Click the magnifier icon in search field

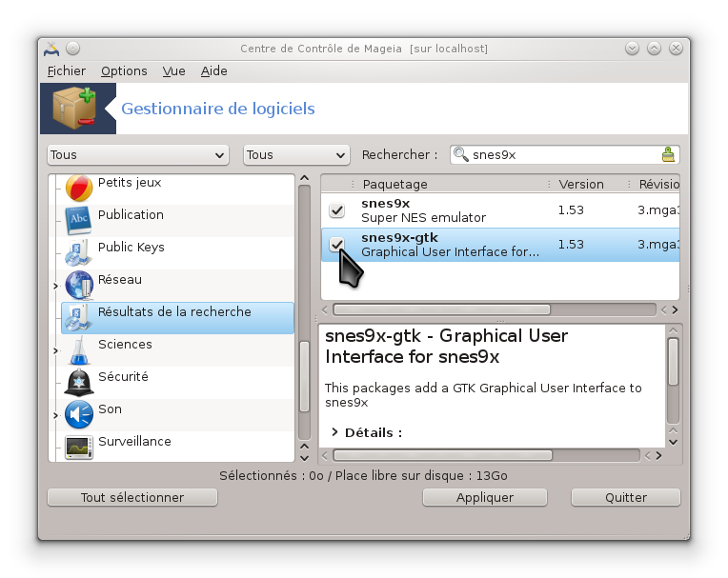pyautogui.click(x=460, y=154)
